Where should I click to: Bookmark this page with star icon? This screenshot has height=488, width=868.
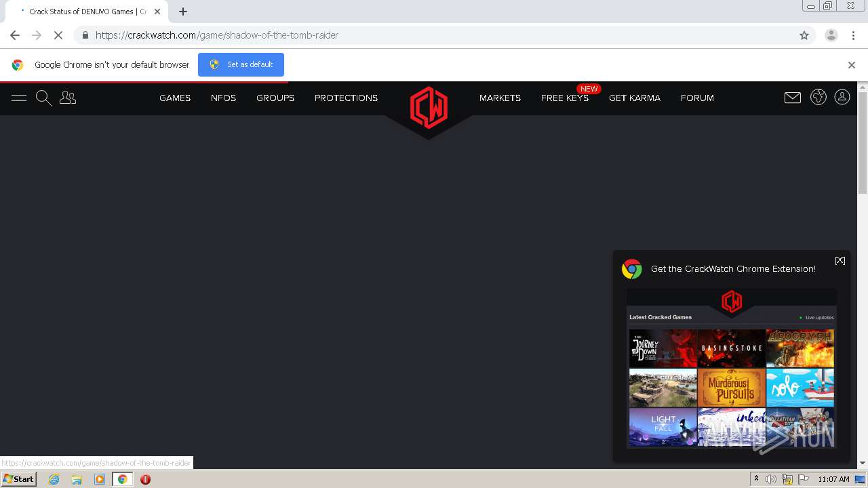coord(804,35)
